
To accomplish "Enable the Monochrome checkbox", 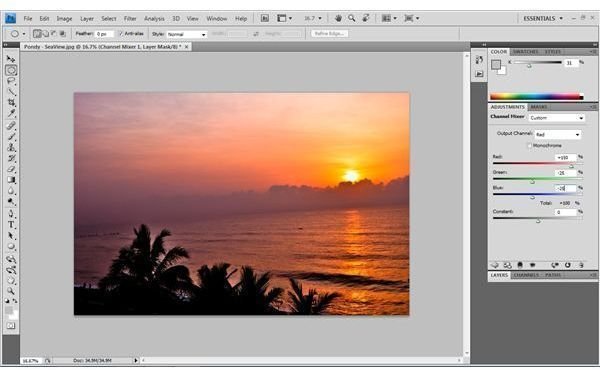I will (x=530, y=145).
